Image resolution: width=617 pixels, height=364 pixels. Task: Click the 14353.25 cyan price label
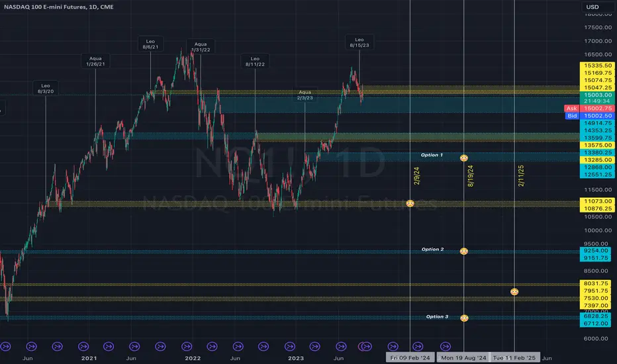[x=597, y=130]
